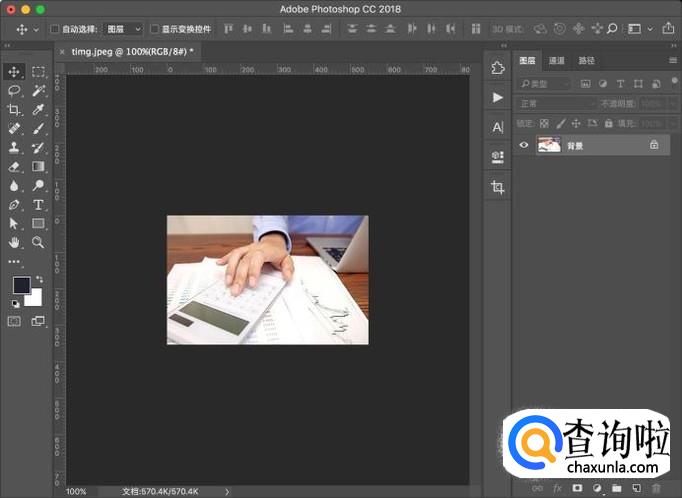
Task: Select the Rectangular Marquee tool
Action: point(38,71)
